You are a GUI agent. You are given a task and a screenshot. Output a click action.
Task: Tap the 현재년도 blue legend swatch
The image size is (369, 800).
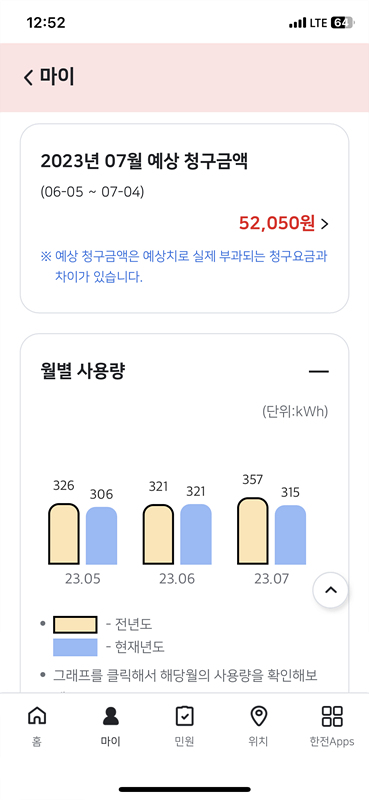pos(75,647)
